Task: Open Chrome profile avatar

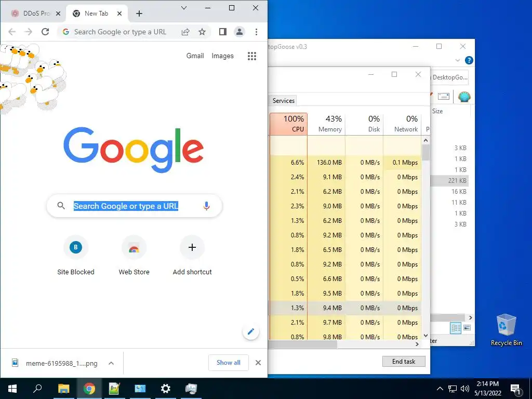Action: [239, 32]
